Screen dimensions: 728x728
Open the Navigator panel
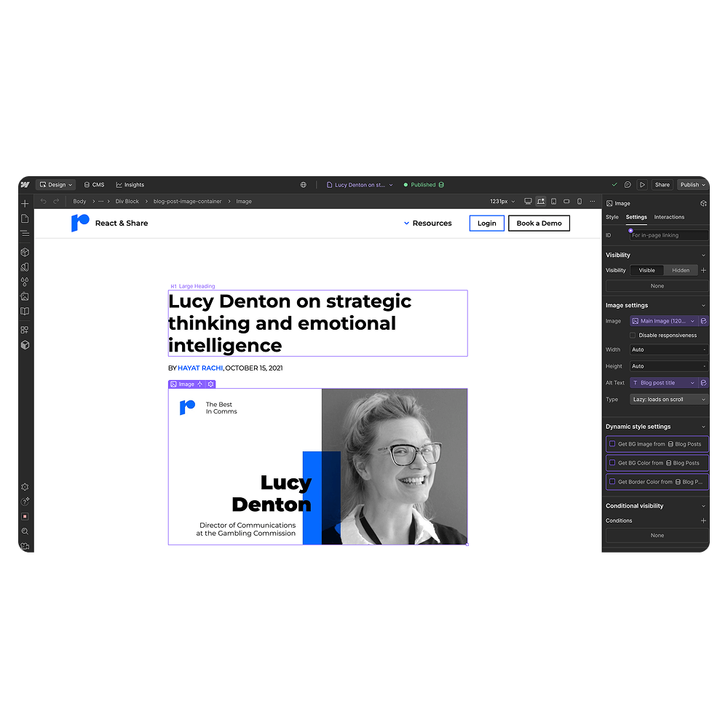click(x=25, y=234)
